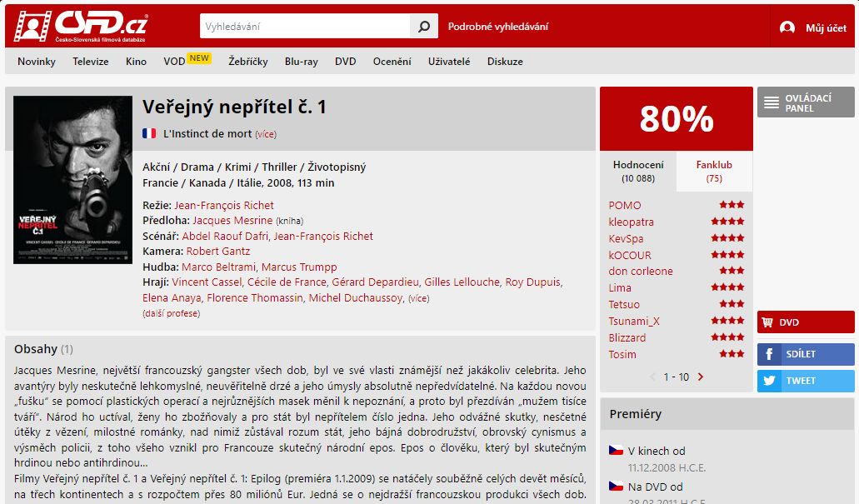Share via Facebook Sdílet button
Screen dimensions: 859x504
pos(806,354)
